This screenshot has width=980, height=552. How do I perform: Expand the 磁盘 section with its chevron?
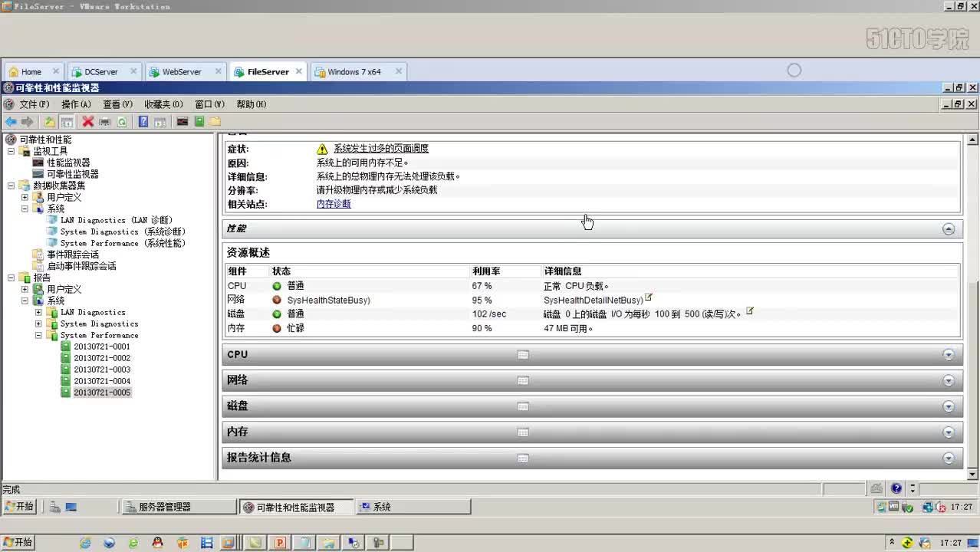pyautogui.click(x=949, y=406)
